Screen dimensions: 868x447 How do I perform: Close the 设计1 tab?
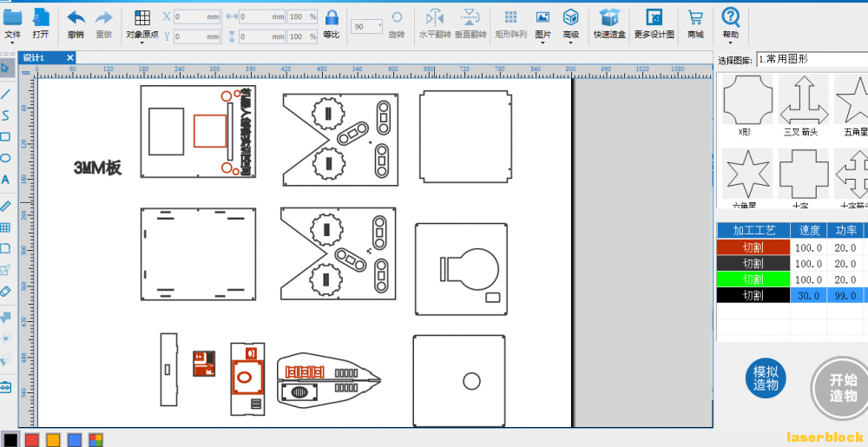tap(70, 57)
